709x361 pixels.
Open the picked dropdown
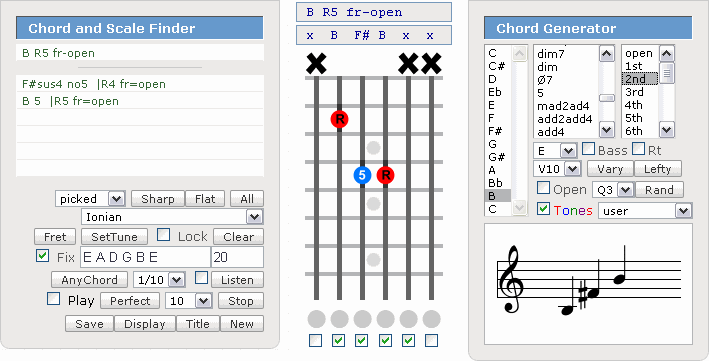click(x=90, y=199)
